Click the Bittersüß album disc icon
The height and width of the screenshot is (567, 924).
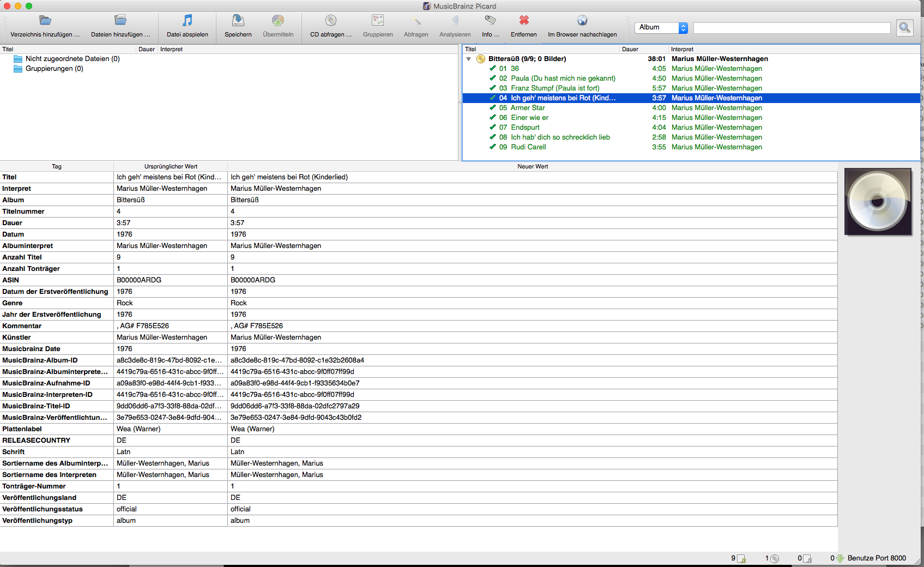pyautogui.click(x=481, y=59)
